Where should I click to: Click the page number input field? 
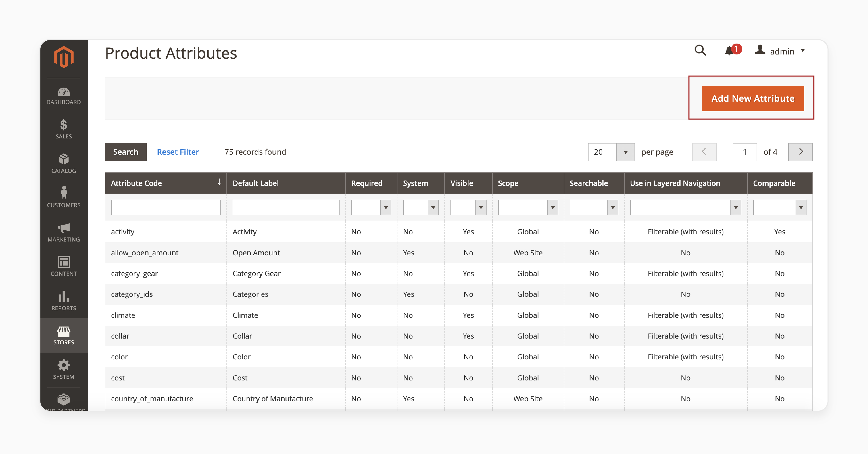click(x=745, y=152)
